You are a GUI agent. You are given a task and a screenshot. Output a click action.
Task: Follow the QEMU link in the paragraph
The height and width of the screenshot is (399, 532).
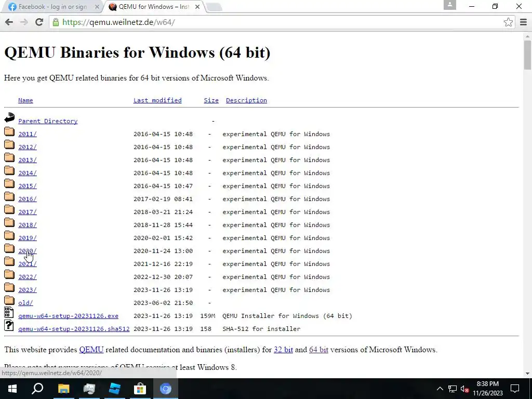click(91, 350)
